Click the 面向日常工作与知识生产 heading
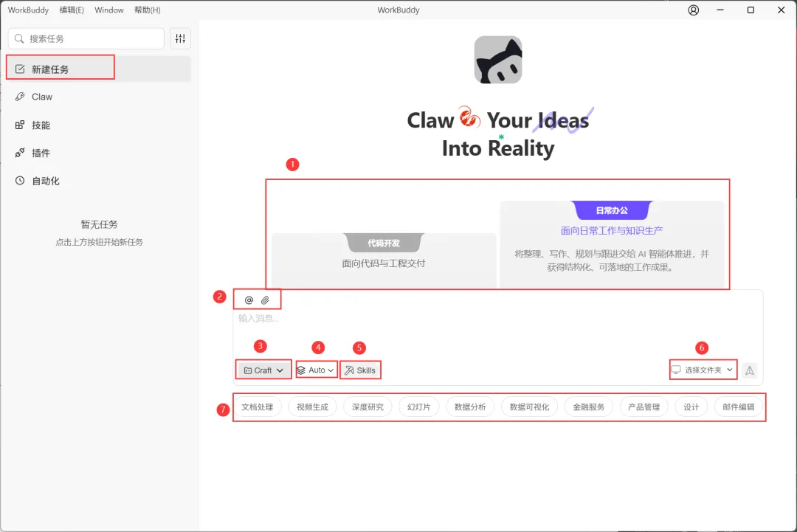This screenshot has height=532, width=797. click(x=612, y=231)
